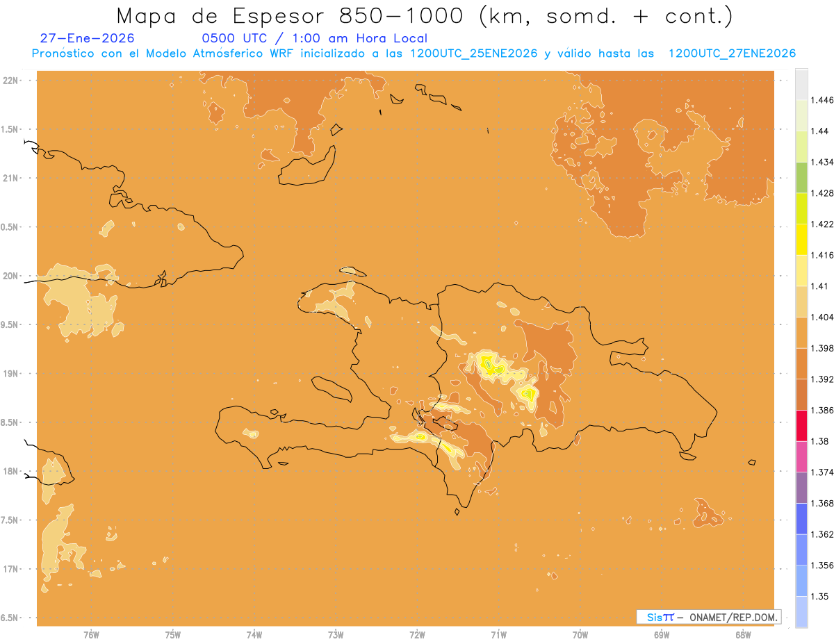Pick the gray legend swatch above 1.446
Screen dimensions: 834x644
(801, 83)
